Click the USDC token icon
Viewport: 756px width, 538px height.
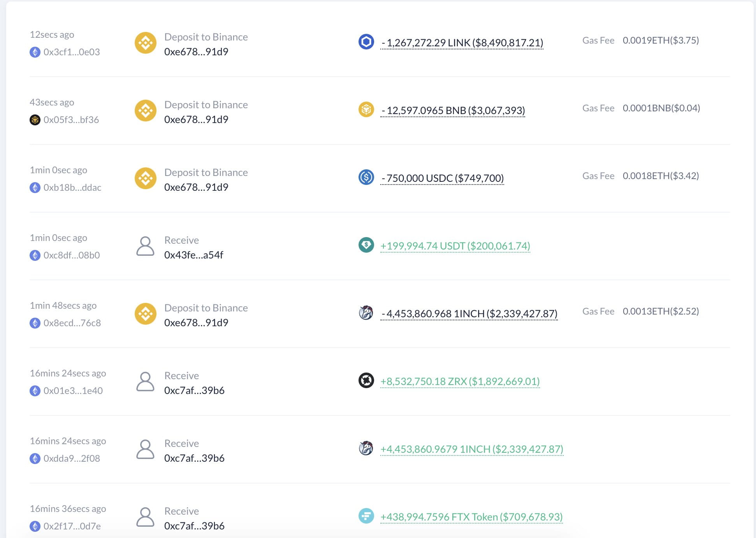click(366, 177)
